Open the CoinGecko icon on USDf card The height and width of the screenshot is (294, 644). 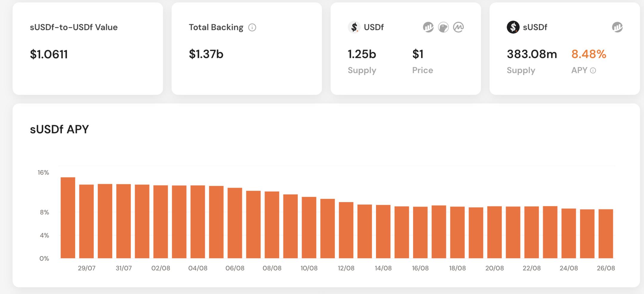point(443,27)
